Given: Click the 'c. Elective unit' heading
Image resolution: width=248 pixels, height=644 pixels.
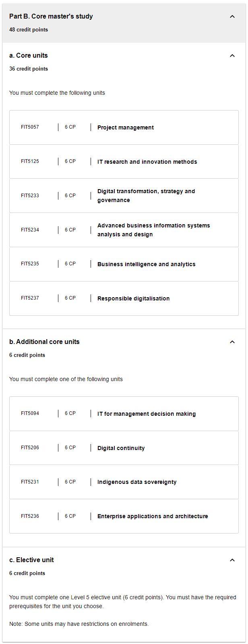Looking at the screenshot, I should pos(31,560).
